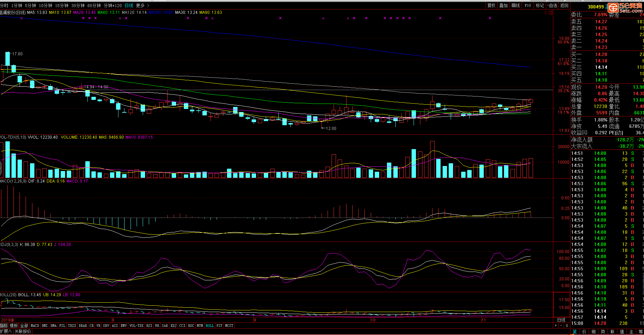Image resolution: width=644 pixels, height=335 pixels.
Task: Switch to the 值 value tab
Action: click(x=622, y=332)
